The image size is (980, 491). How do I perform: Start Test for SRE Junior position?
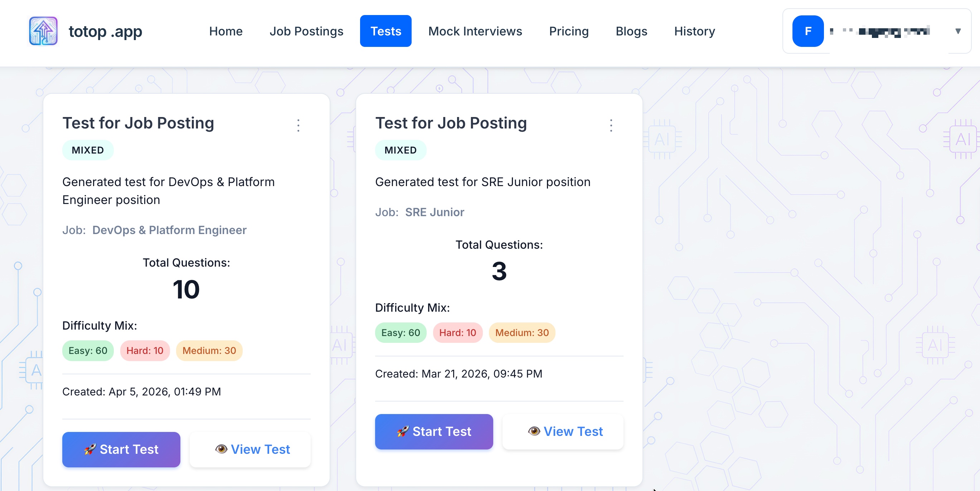[x=434, y=431]
